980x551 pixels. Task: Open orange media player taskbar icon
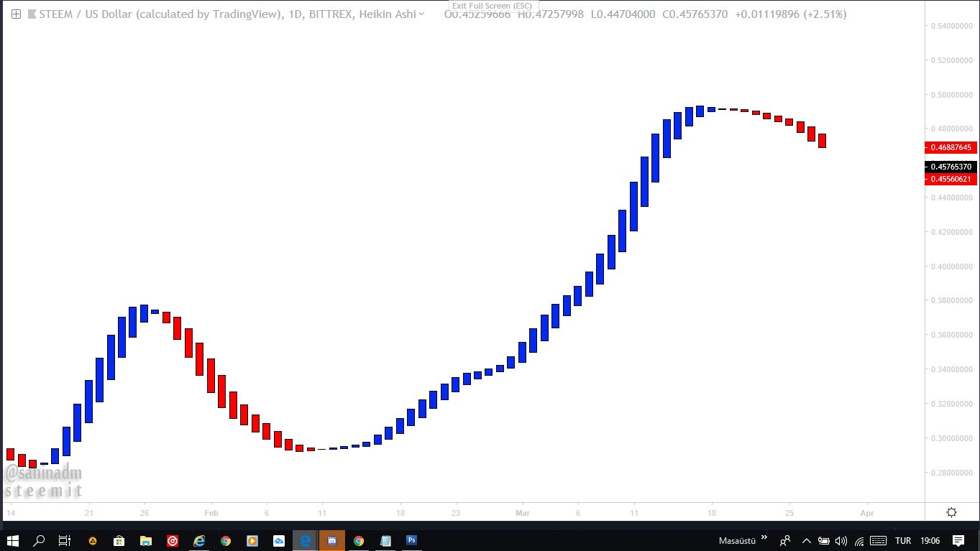252,540
